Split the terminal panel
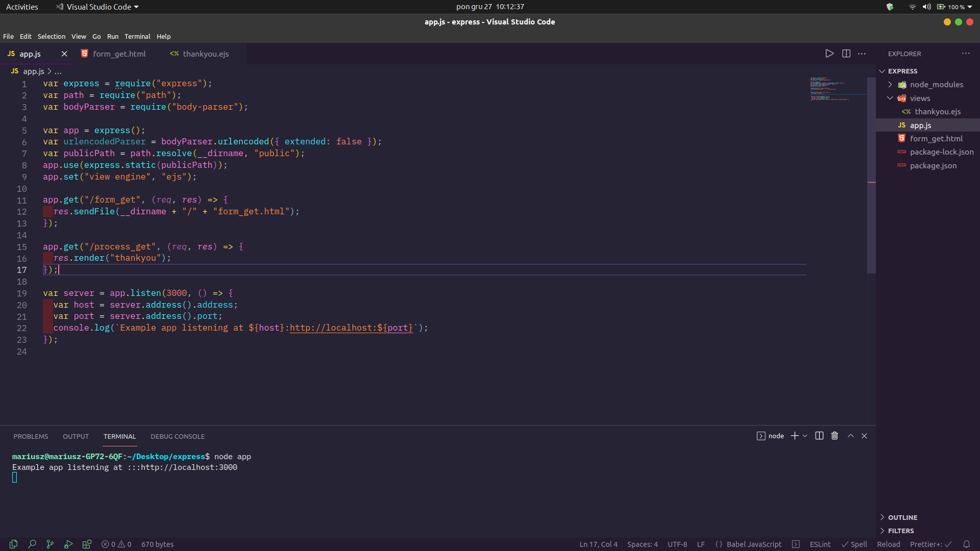Viewport: 980px width, 551px height. (819, 436)
